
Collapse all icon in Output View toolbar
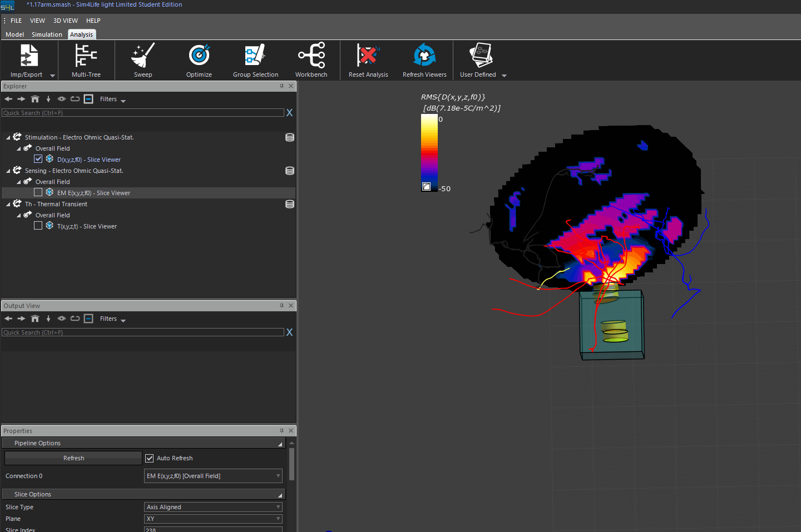click(x=88, y=319)
